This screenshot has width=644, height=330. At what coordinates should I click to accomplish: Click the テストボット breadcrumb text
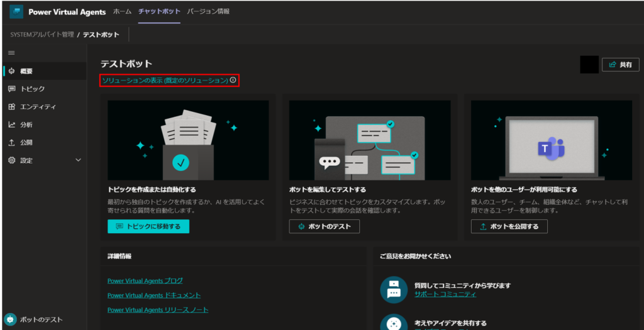coord(101,35)
